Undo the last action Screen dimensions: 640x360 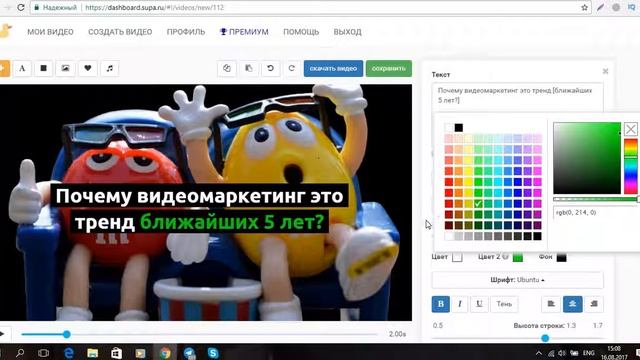[270, 68]
